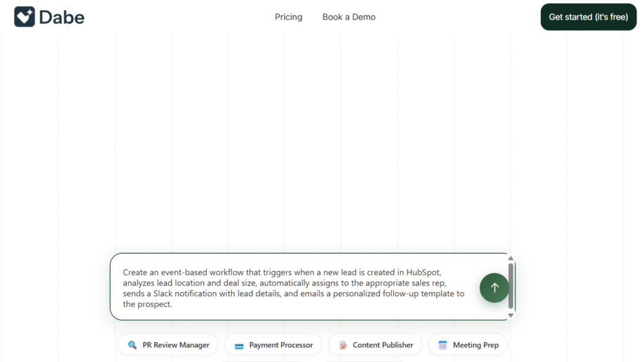Submit prompt with the green arrow button
644x362 pixels.
[x=494, y=287]
